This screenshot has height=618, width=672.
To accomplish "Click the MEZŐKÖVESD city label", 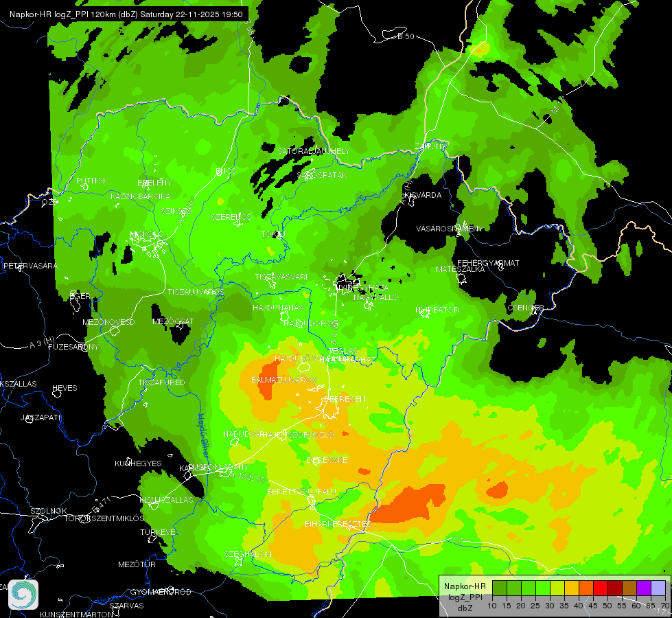I will (108, 322).
